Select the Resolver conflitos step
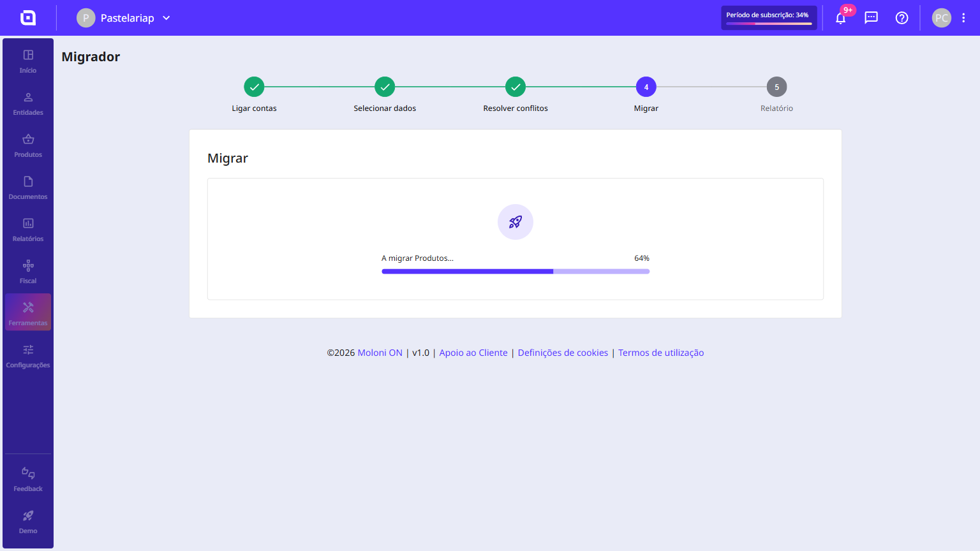The image size is (980, 551). pyautogui.click(x=516, y=94)
